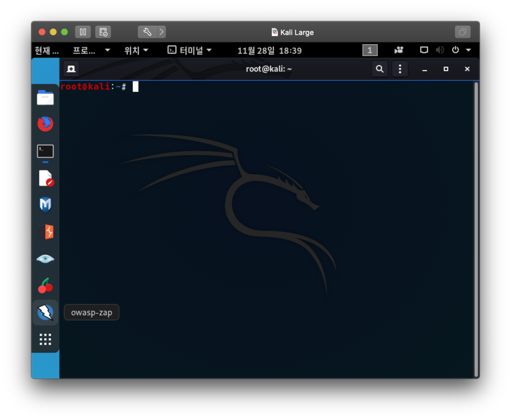Minimize the Kali Large VM window

click(x=53, y=32)
